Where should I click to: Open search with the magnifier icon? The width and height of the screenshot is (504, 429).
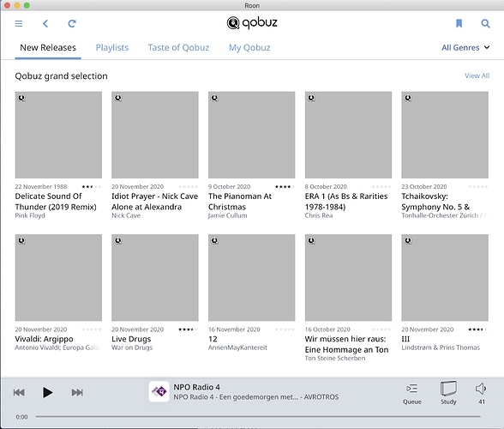click(x=485, y=23)
